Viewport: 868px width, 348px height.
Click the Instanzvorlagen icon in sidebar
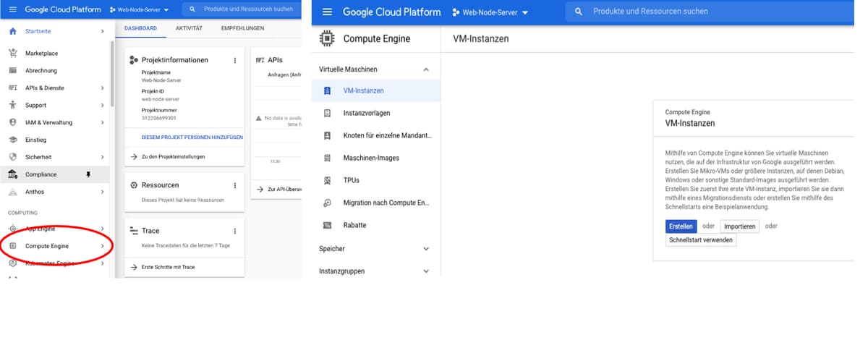coord(328,114)
